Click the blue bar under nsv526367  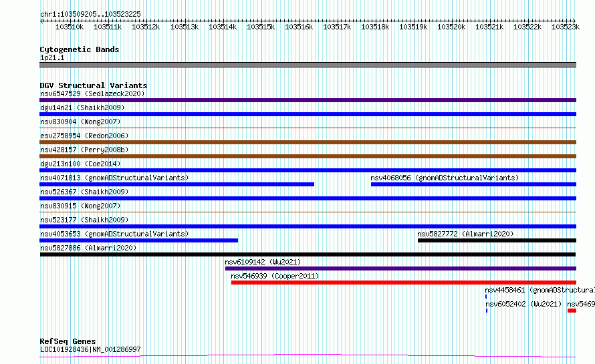pyautogui.click(x=308, y=198)
